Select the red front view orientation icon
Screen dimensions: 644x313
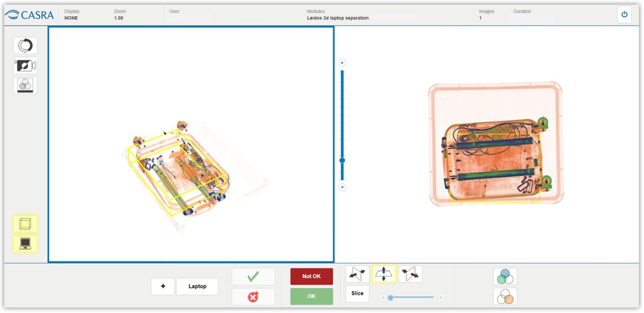point(410,274)
